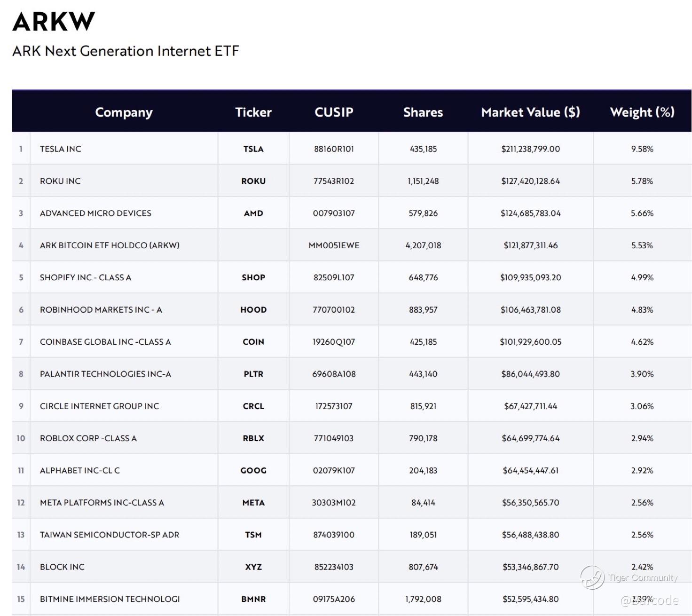Click the market value $101,929,600.05
This screenshot has height=616, width=692.
[531, 342]
